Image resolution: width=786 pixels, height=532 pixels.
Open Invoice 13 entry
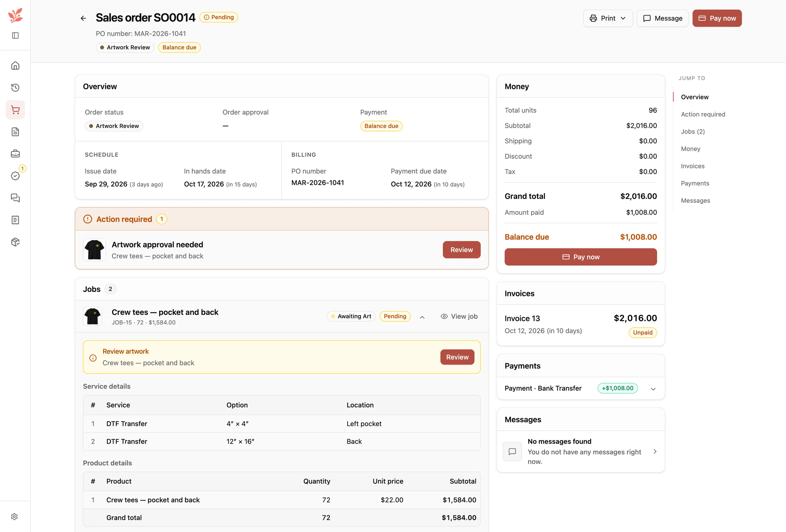581,325
